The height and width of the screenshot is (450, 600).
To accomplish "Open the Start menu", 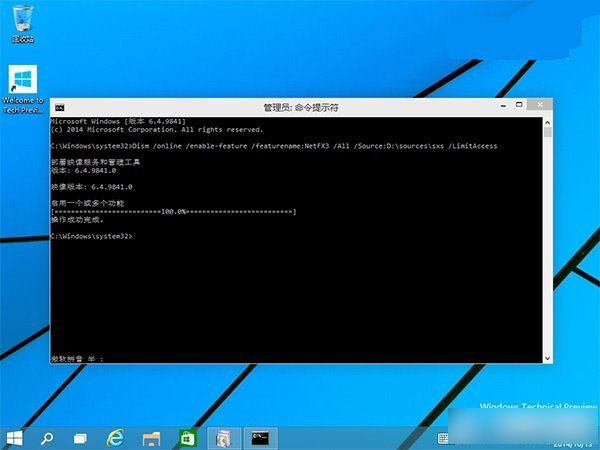I will [x=15, y=438].
